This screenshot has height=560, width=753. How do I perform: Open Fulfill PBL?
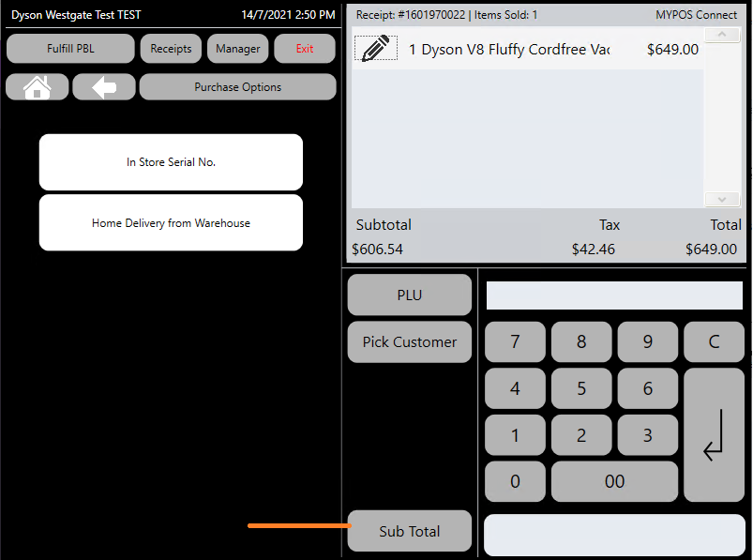[70, 49]
